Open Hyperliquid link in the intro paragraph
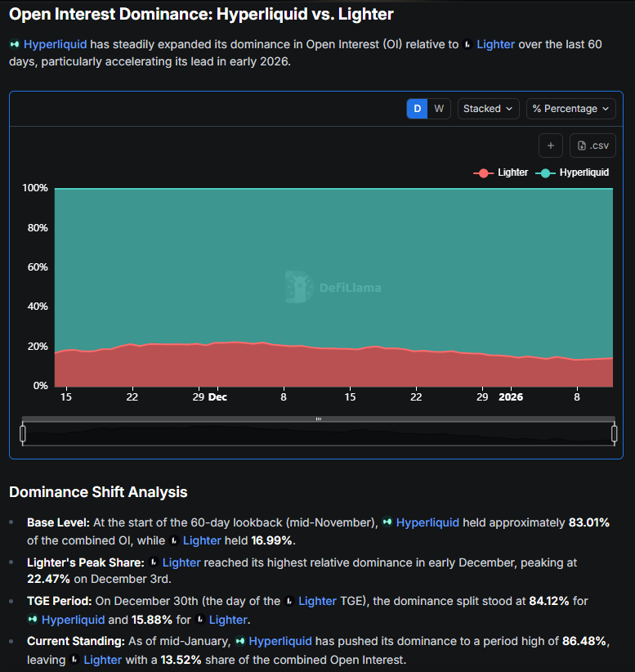The width and height of the screenshot is (635, 672). tap(56, 44)
